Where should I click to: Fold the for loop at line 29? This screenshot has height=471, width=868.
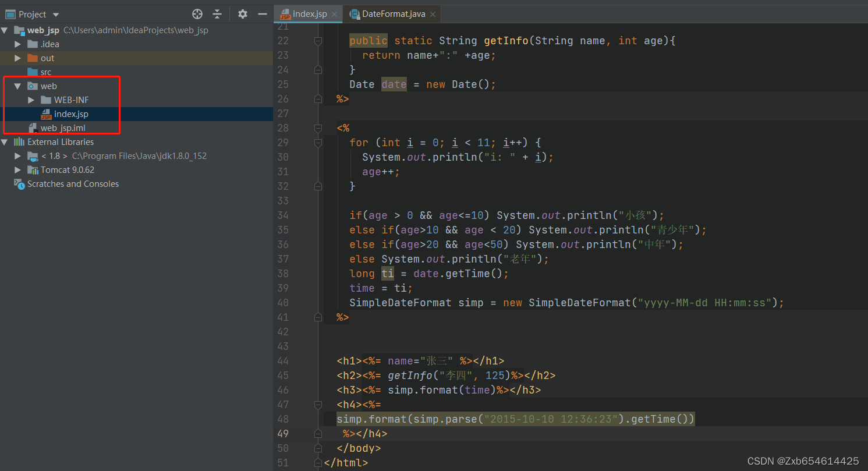pyautogui.click(x=318, y=143)
